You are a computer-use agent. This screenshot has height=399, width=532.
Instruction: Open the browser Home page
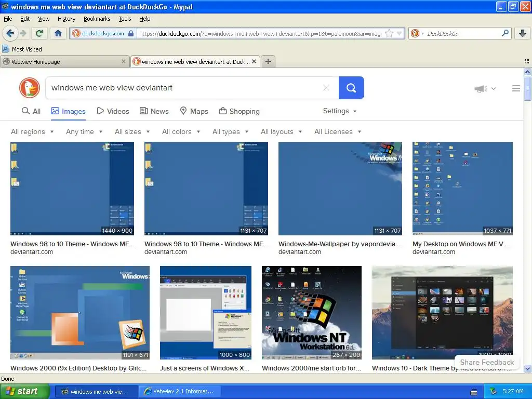(x=58, y=33)
